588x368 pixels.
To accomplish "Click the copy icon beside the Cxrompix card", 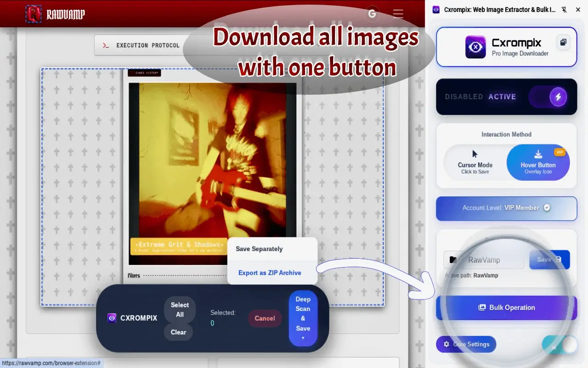I will tap(563, 42).
